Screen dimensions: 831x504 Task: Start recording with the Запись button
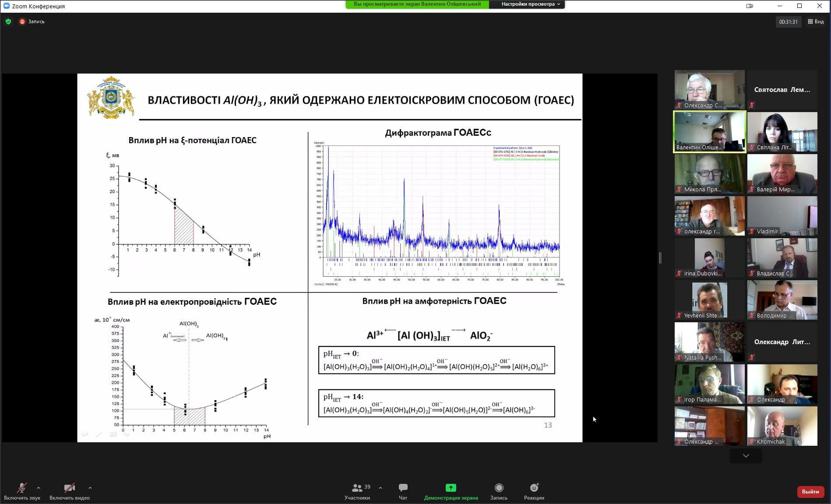click(x=499, y=488)
